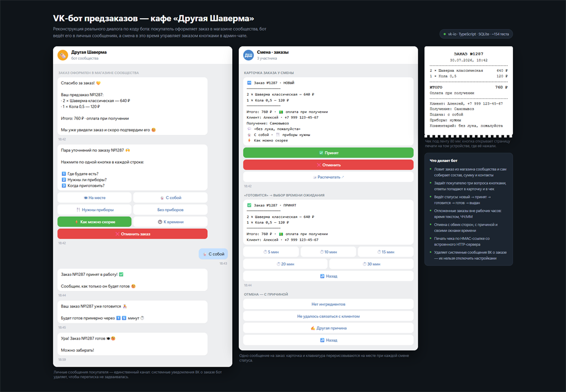Click the Смена · заказы chat title
Image resolution: width=566 pixels, height=392 pixels.
(272, 52)
